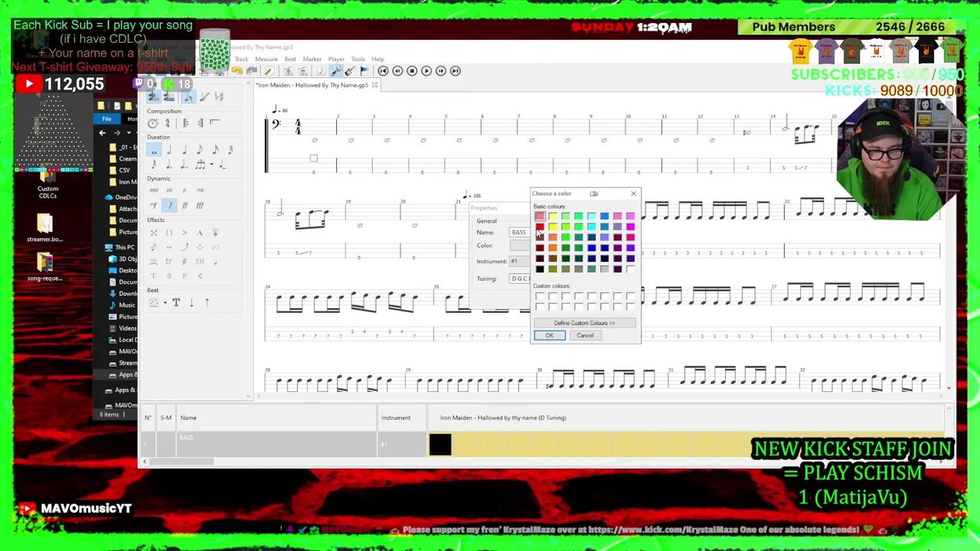Image resolution: width=980 pixels, height=551 pixels.
Task: Select the eighth note duration
Action: (200, 150)
